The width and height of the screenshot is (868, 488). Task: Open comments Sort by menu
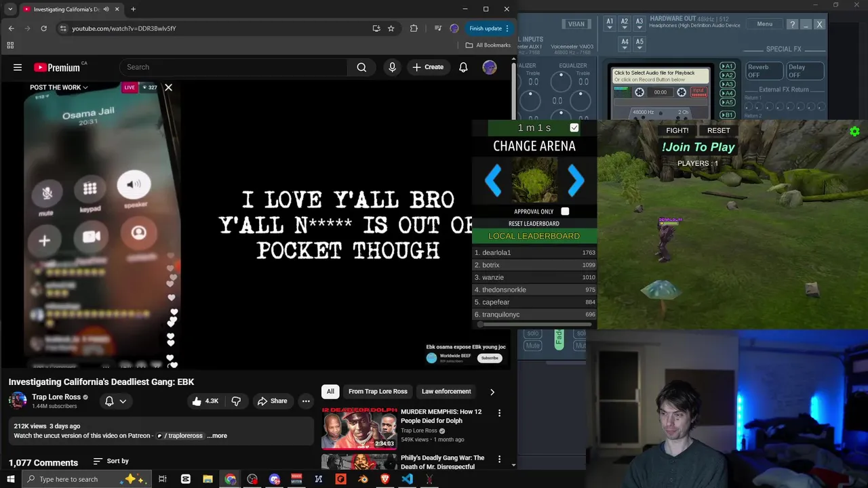111,461
